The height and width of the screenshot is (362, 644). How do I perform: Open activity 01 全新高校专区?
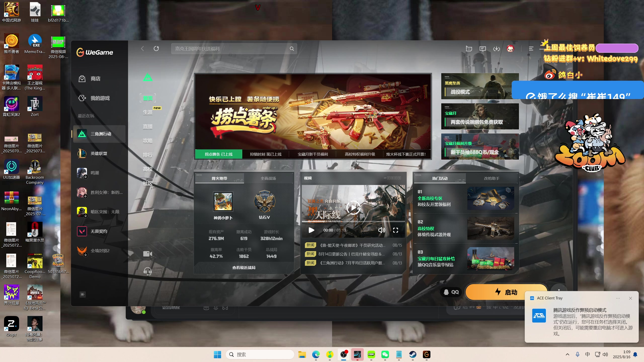click(466, 198)
